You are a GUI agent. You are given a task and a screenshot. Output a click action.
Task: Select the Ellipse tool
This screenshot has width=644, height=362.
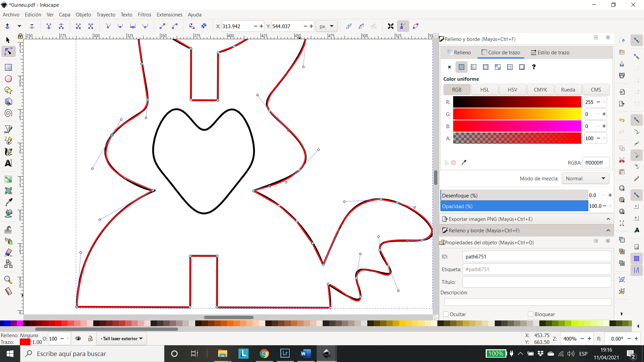(8, 79)
